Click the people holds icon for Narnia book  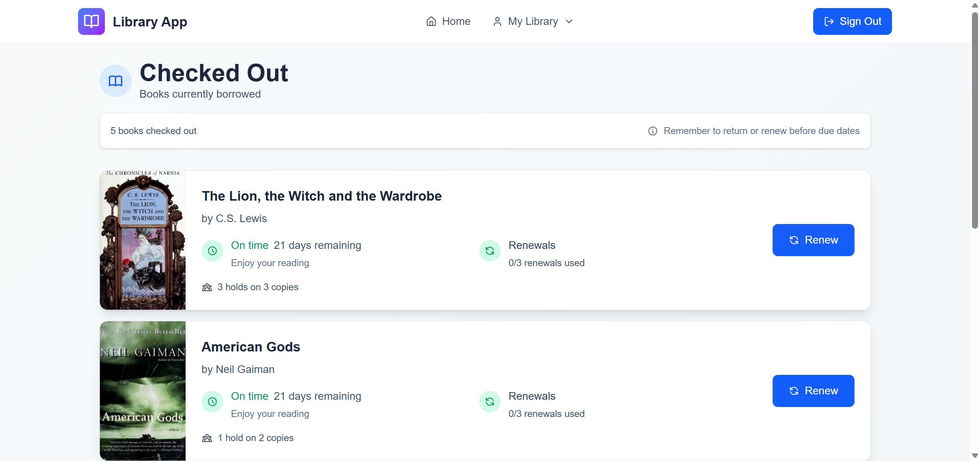[207, 287]
